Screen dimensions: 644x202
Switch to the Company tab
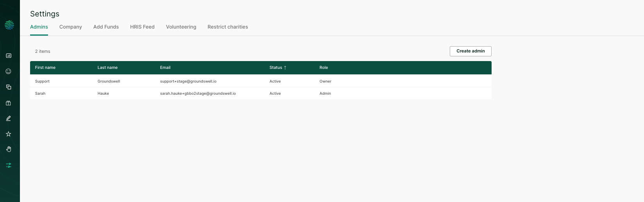[70, 27]
